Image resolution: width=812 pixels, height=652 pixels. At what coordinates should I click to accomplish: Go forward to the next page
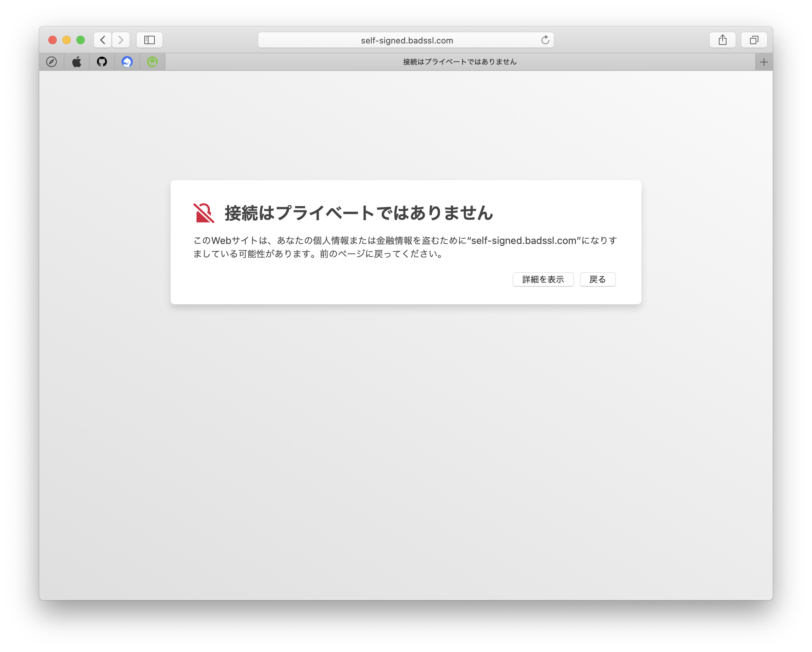coord(121,40)
